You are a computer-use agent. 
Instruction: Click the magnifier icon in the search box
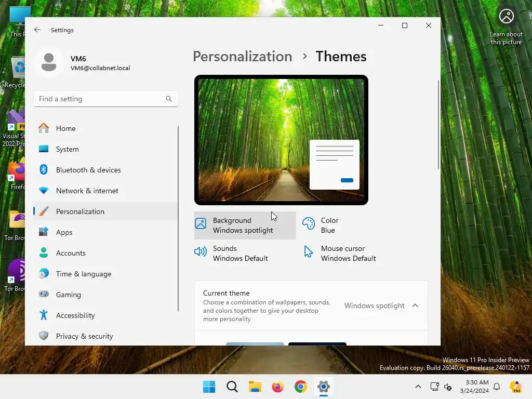pos(169,99)
